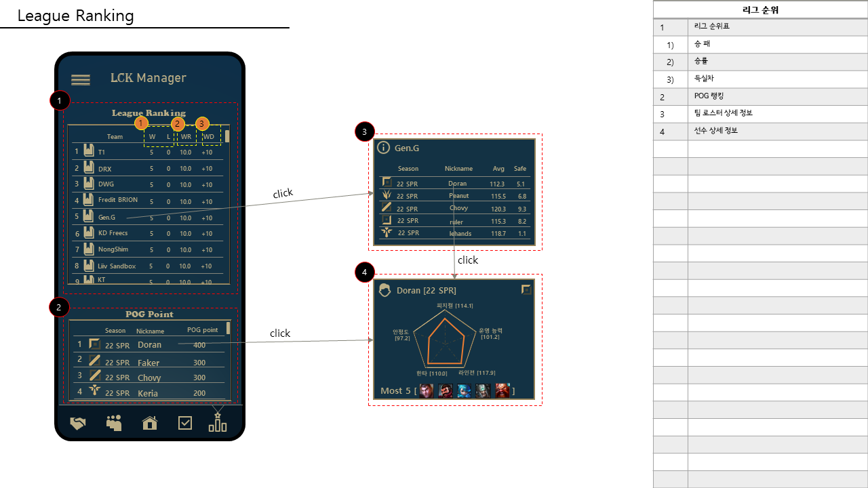Select KD Freecs team in League Ranking
The width and height of the screenshot is (868, 488).
point(113,233)
